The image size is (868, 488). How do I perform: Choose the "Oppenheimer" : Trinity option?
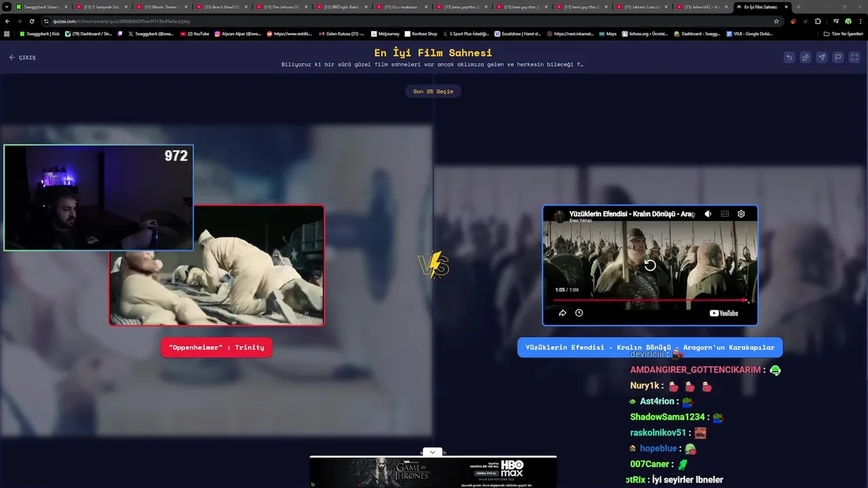(x=216, y=348)
